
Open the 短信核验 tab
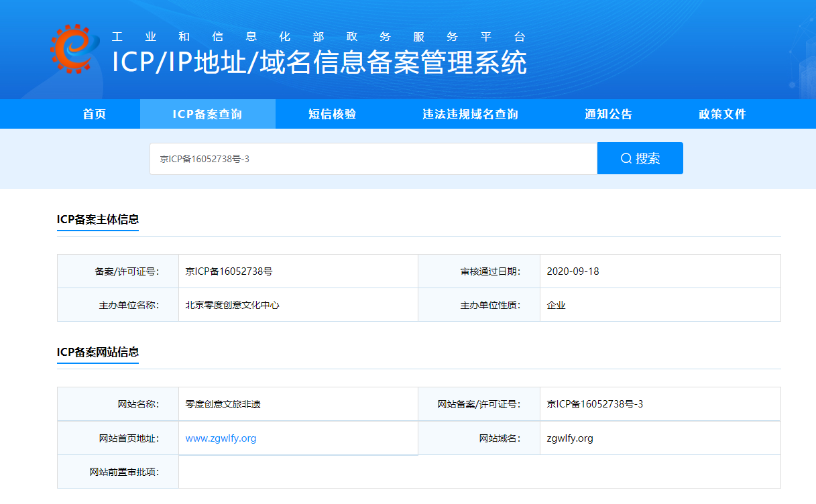[x=332, y=114]
